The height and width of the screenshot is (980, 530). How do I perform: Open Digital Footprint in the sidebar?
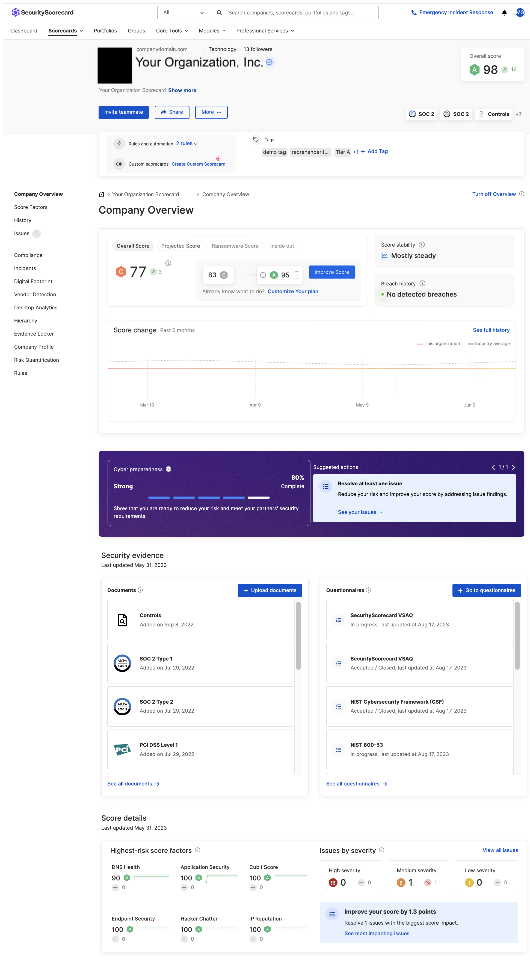pyautogui.click(x=33, y=282)
